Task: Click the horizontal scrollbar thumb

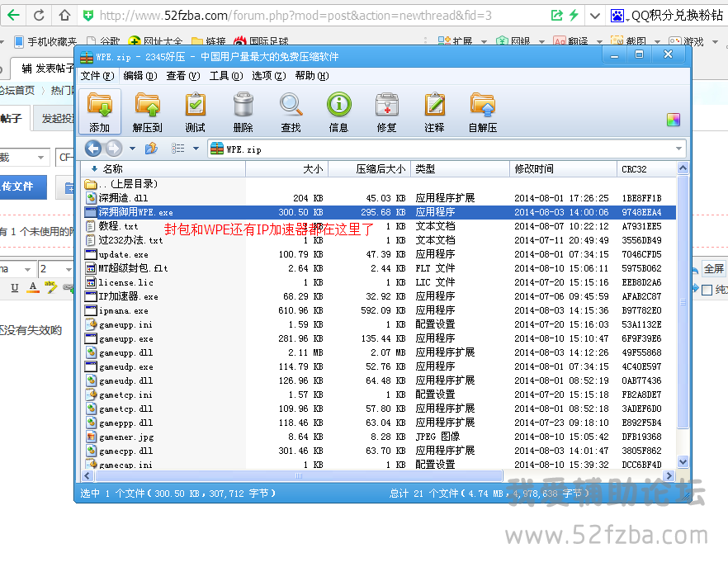Action: click(299, 475)
